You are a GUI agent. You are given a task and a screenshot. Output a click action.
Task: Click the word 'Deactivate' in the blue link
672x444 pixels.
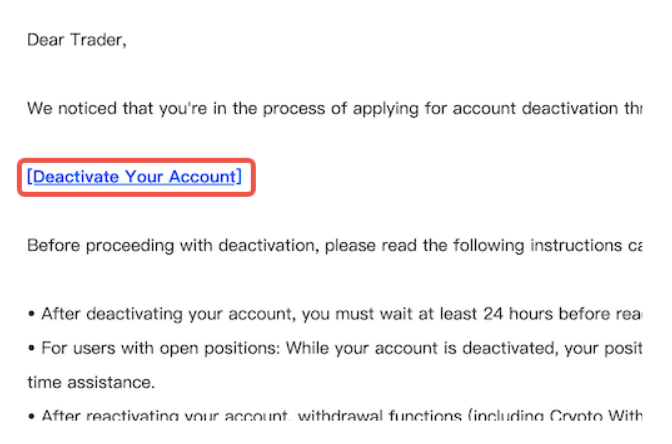click(76, 177)
